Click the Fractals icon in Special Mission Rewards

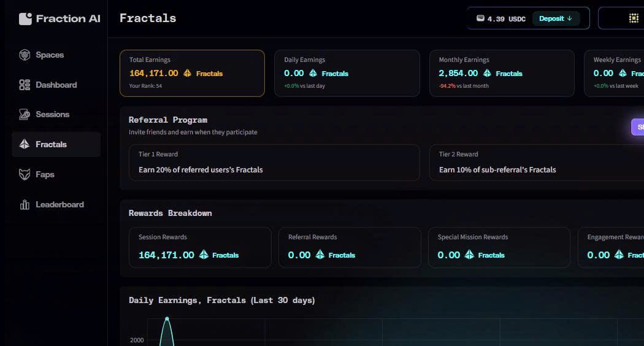(469, 255)
